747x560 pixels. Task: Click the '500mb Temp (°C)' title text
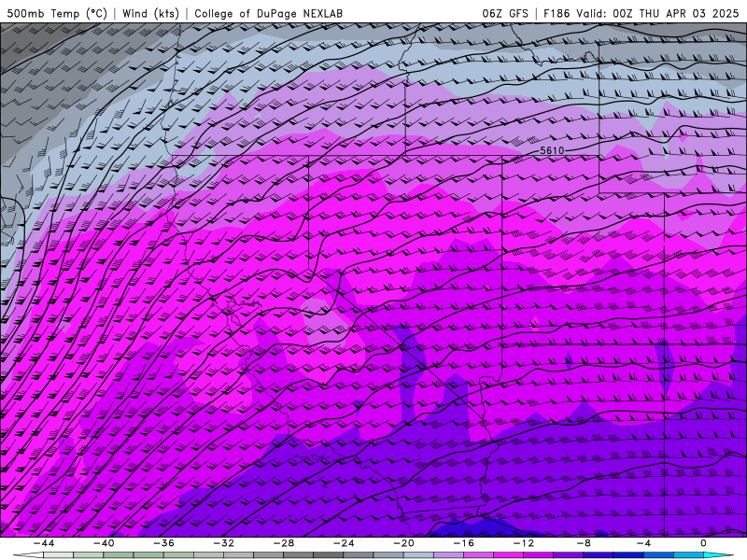[57, 13]
